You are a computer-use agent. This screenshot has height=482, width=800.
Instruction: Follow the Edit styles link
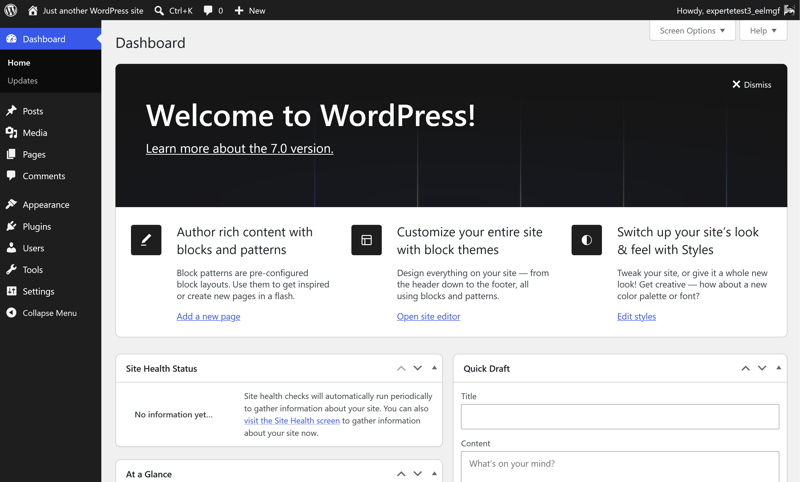pyautogui.click(x=636, y=316)
